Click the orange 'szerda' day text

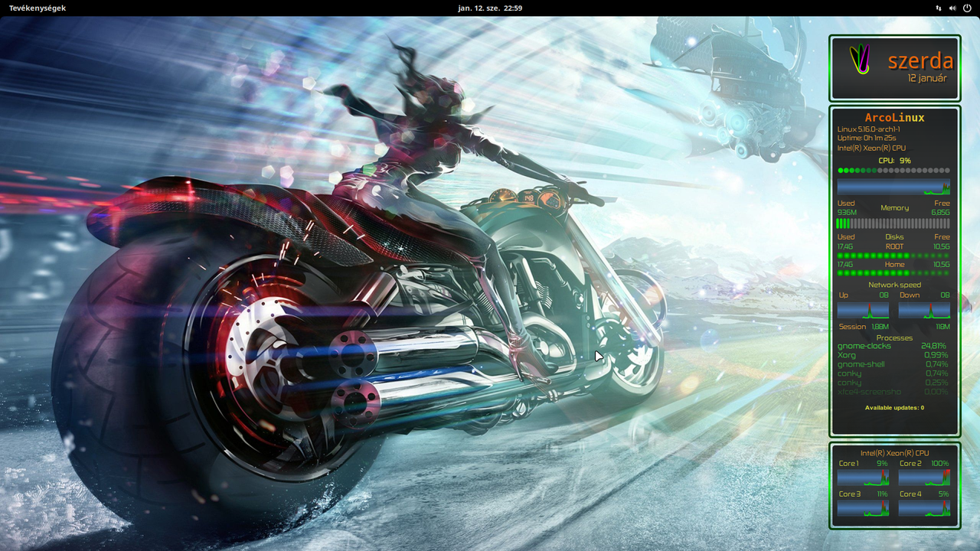920,61
